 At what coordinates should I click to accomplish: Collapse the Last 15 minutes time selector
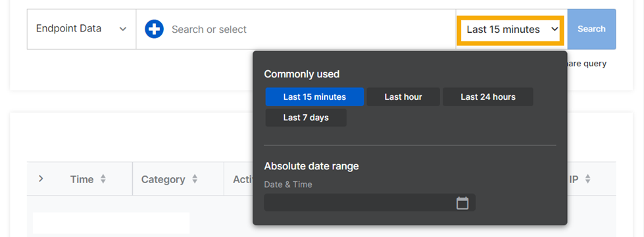pos(512,30)
